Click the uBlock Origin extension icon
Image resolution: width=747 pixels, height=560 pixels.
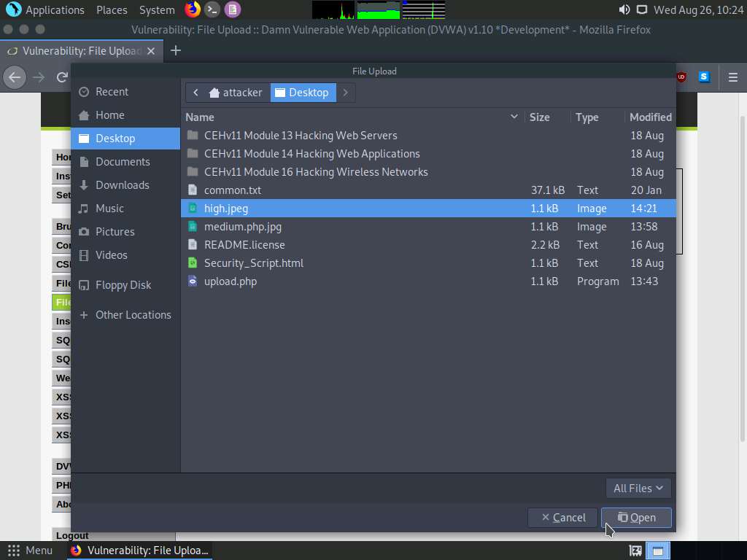pyautogui.click(x=680, y=77)
